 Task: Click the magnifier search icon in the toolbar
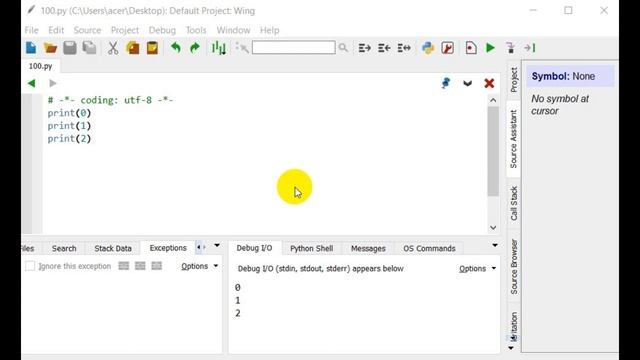click(343, 48)
